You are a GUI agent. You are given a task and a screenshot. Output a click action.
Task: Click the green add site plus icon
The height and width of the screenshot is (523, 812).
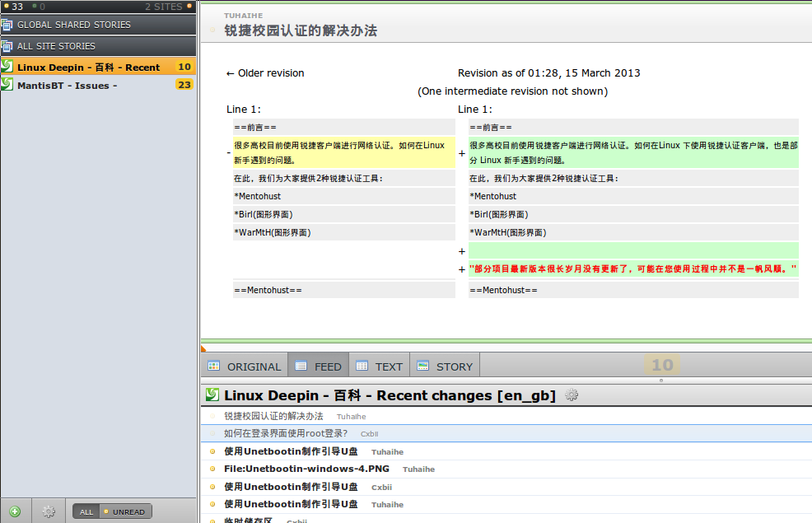point(15,511)
